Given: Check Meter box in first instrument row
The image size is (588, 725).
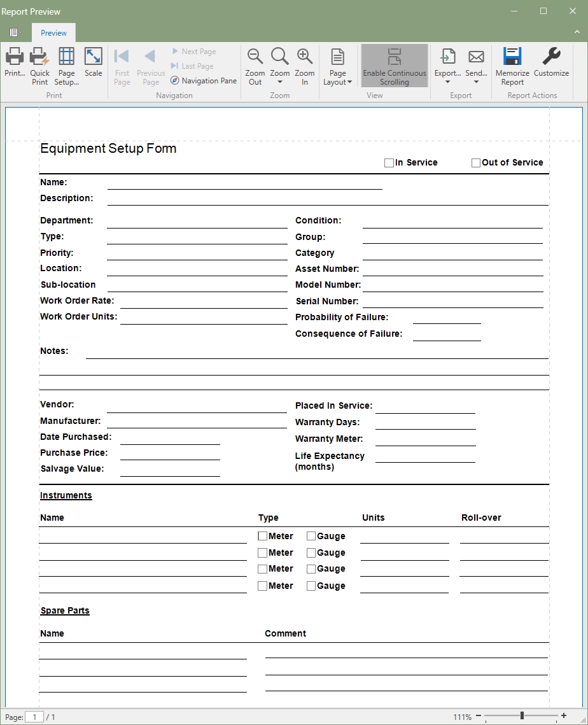Looking at the screenshot, I should [x=262, y=536].
